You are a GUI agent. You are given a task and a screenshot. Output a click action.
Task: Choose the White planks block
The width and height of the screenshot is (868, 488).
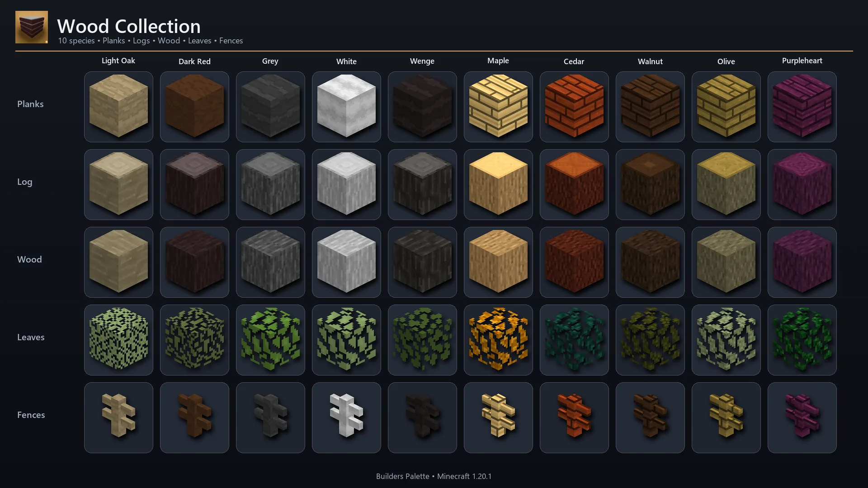pos(346,107)
